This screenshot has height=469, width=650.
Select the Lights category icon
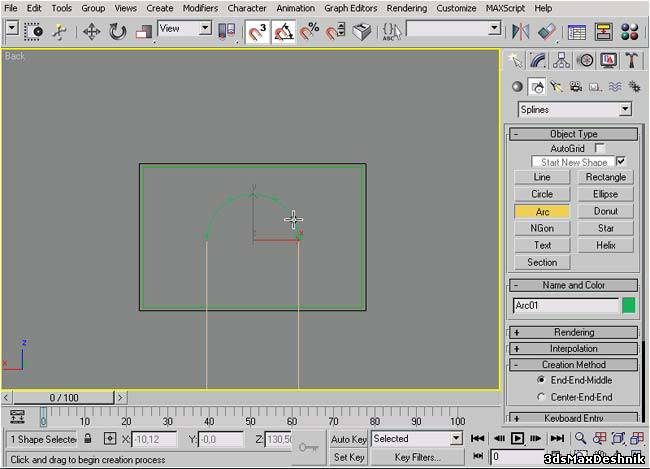click(556, 87)
